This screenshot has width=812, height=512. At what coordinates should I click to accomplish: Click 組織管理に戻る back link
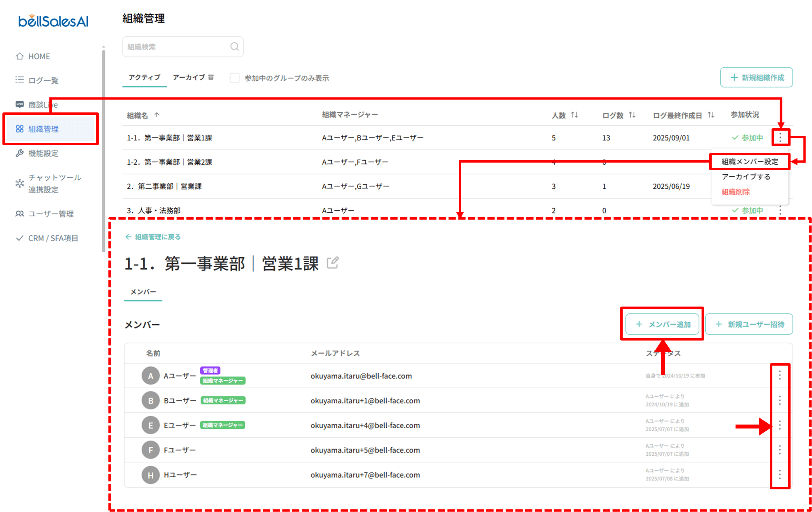(153, 237)
